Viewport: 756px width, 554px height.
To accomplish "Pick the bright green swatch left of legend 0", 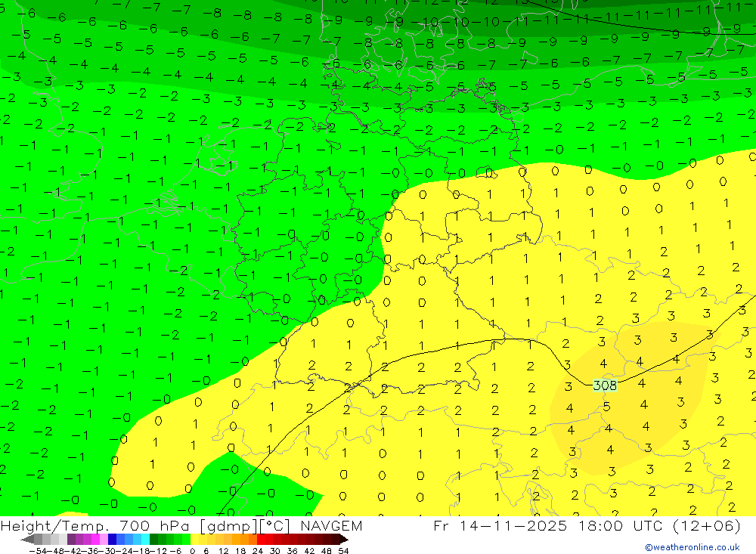I will [186, 539].
